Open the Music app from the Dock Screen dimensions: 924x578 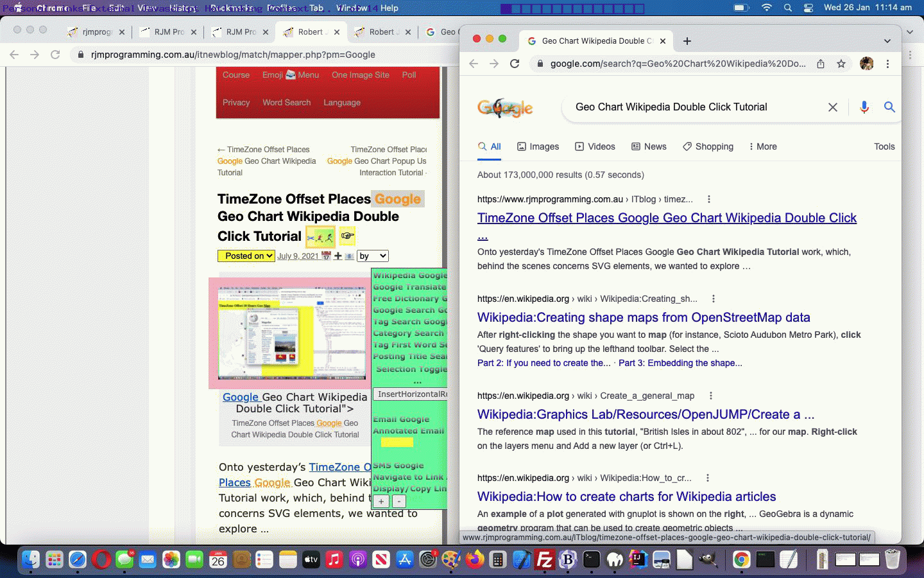tap(334, 560)
